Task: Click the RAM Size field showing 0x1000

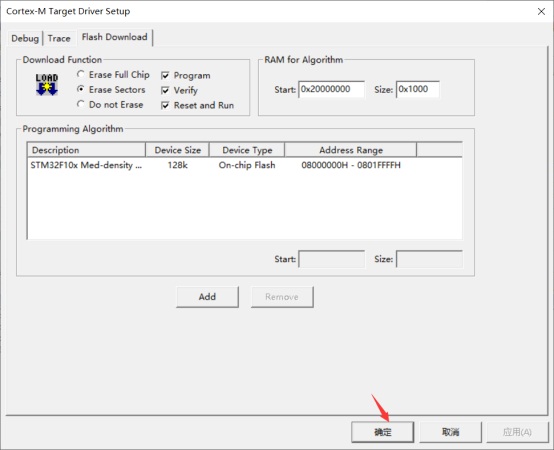Action: [418, 89]
